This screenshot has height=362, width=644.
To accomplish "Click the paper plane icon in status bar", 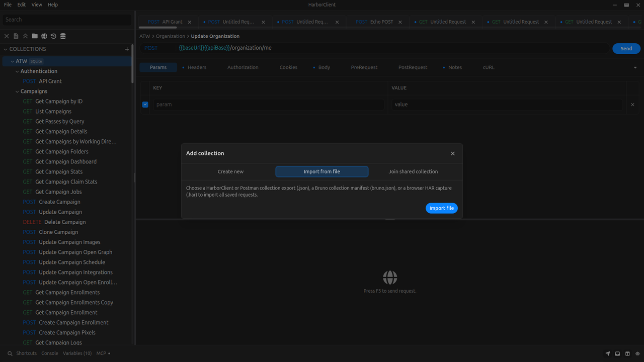I will 608,353.
